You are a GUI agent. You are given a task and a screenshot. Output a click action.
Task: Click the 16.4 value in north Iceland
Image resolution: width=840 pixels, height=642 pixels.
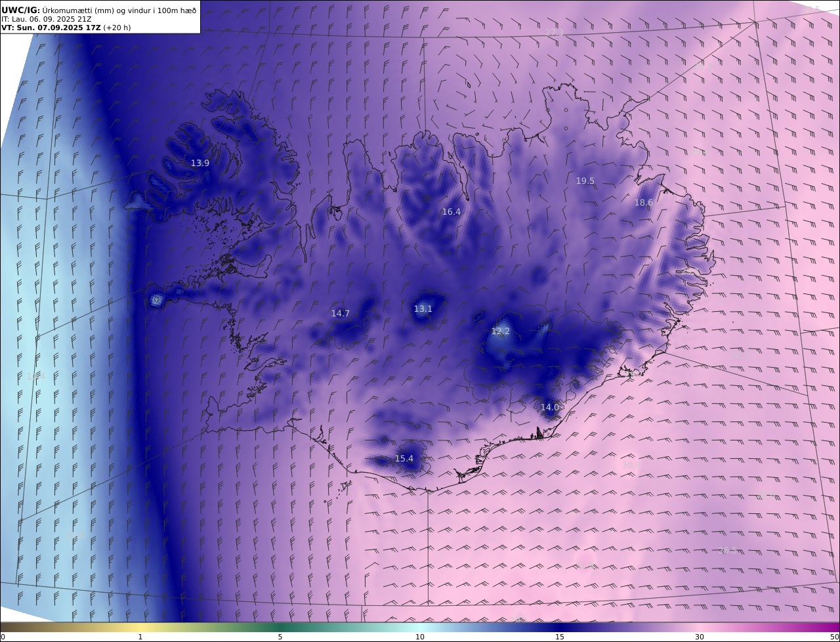click(x=451, y=212)
